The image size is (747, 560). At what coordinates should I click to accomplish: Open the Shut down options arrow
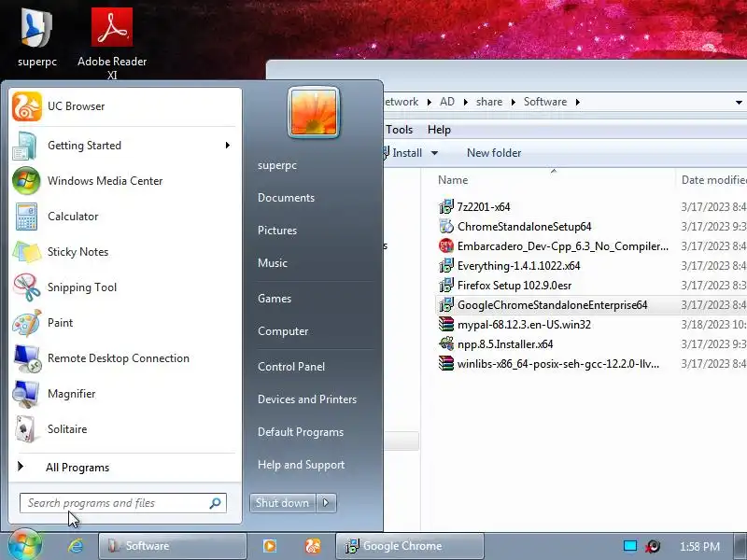(x=326, y=503)
